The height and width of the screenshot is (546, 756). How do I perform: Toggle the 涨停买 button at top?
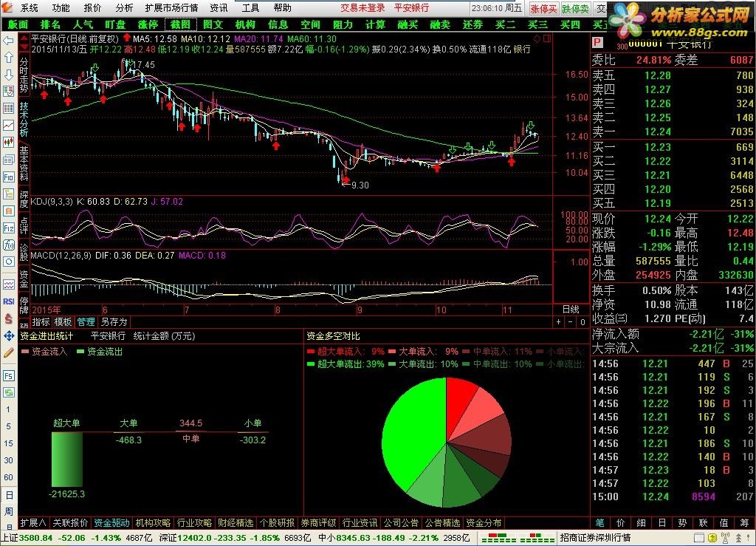543,9
